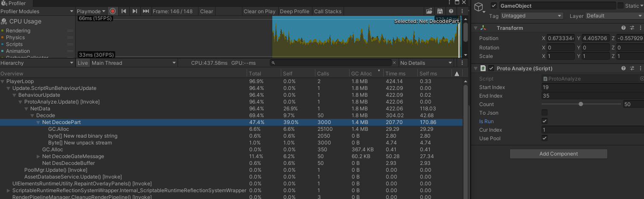Click the red Record profiling button
Viewport: 644px width, 199px height.
point(113,12)
